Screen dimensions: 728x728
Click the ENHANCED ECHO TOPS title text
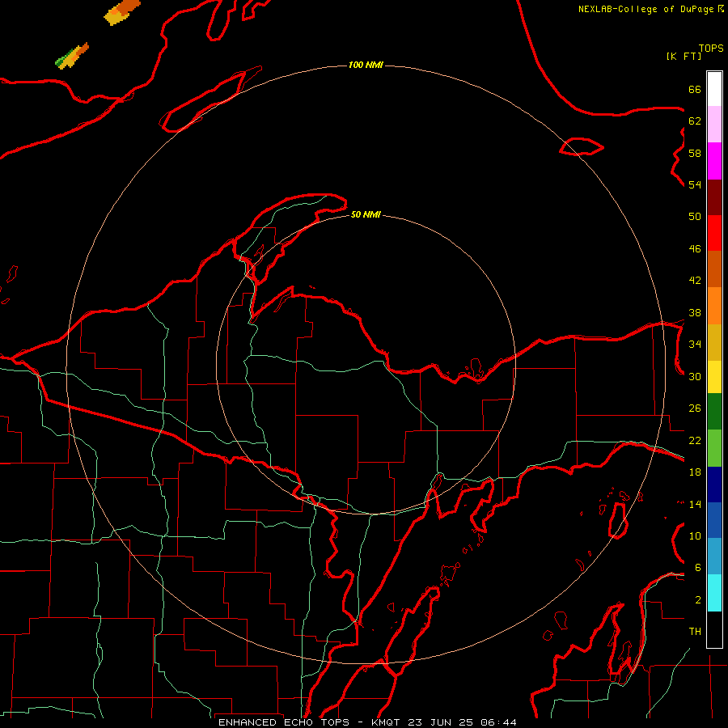283,722
